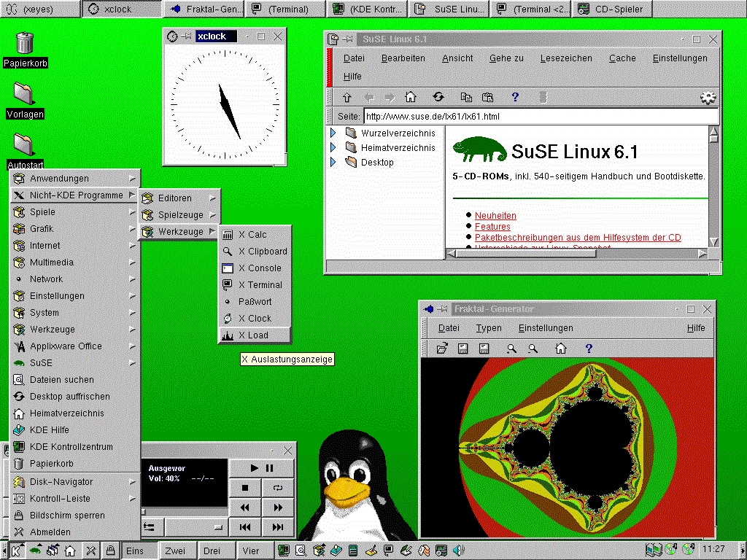
Task: Open the zoom-in magnifier in Fraktal-Generator
Action: pos(511,348)
